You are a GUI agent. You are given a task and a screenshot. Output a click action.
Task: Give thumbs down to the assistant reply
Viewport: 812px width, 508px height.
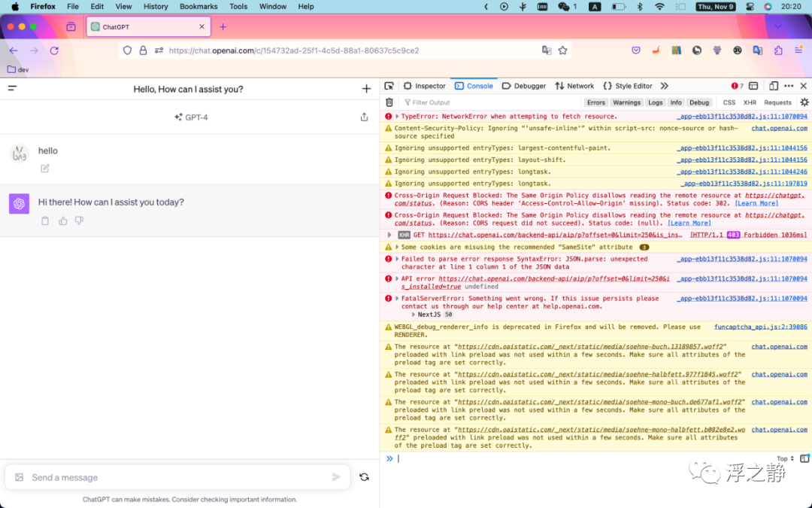(x=79, y=221)
